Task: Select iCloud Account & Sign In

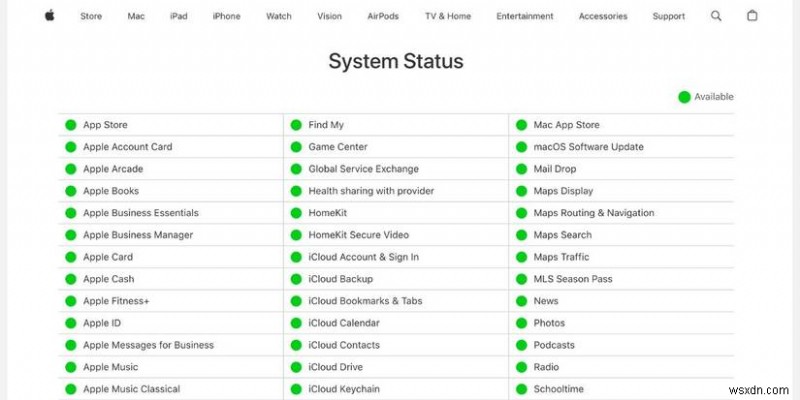Action: [363, 257]
